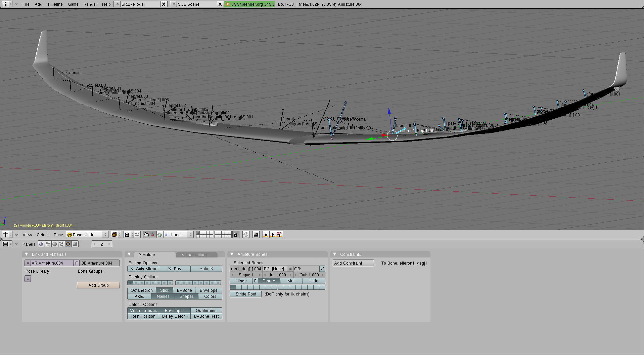644x355 pixels.
Task: Click the lock layers to scene icon
Action: 236,235
